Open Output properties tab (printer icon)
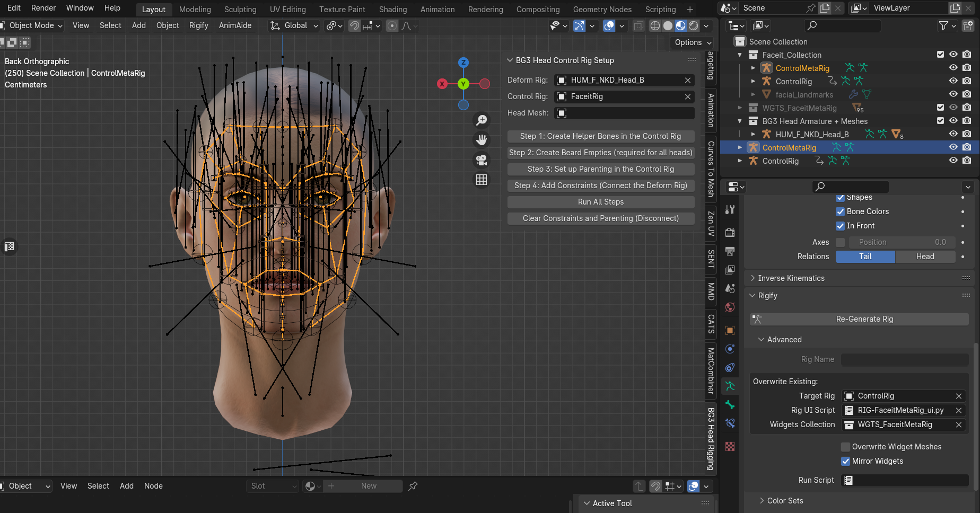Screen dimensions: 980x513 [730, 251]
